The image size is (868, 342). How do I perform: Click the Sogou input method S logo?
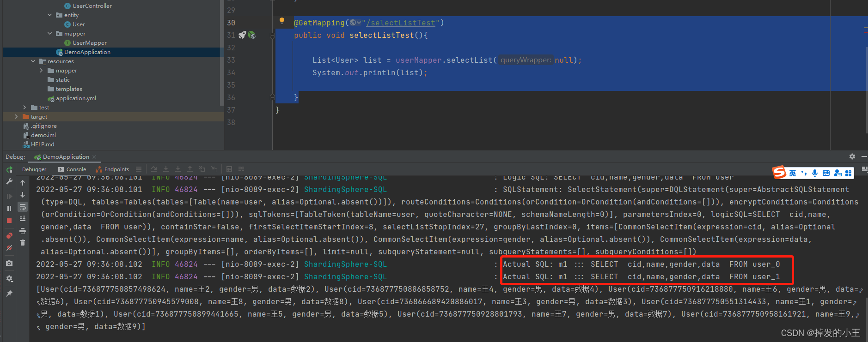tap(779, 173)
